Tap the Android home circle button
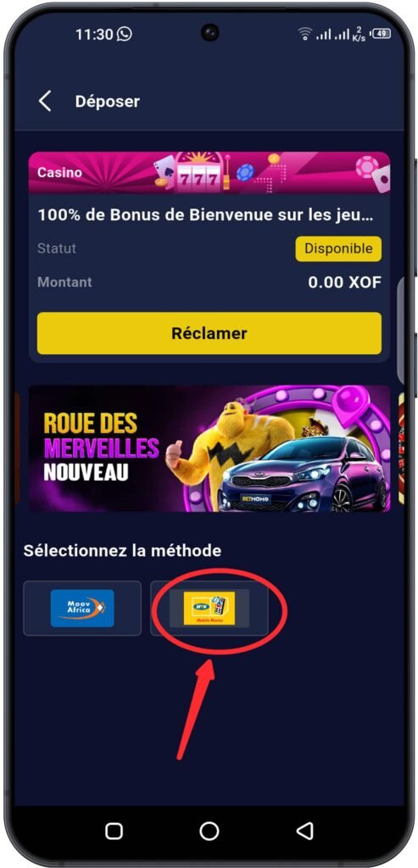Screen dimensions: 418x868 [x=209, y=831]
